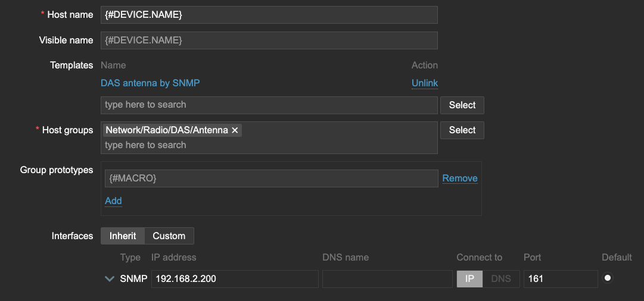This screenshot has height=301, width=644.
Task: Select the default interface radio button
Action: point(608,278)
